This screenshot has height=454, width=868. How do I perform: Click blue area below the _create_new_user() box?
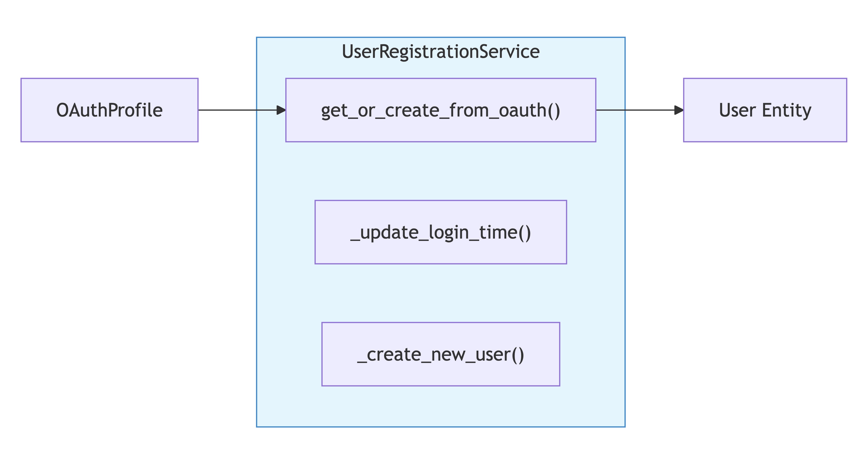click(x=440, y=406)
